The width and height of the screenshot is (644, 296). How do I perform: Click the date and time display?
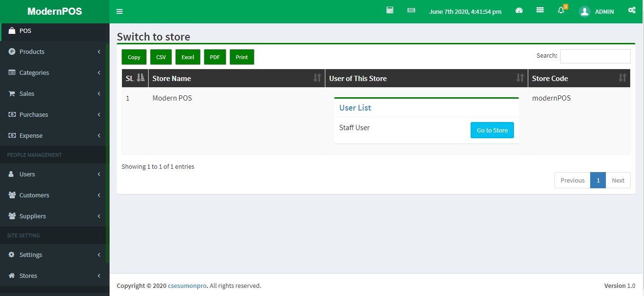(465, 11)
